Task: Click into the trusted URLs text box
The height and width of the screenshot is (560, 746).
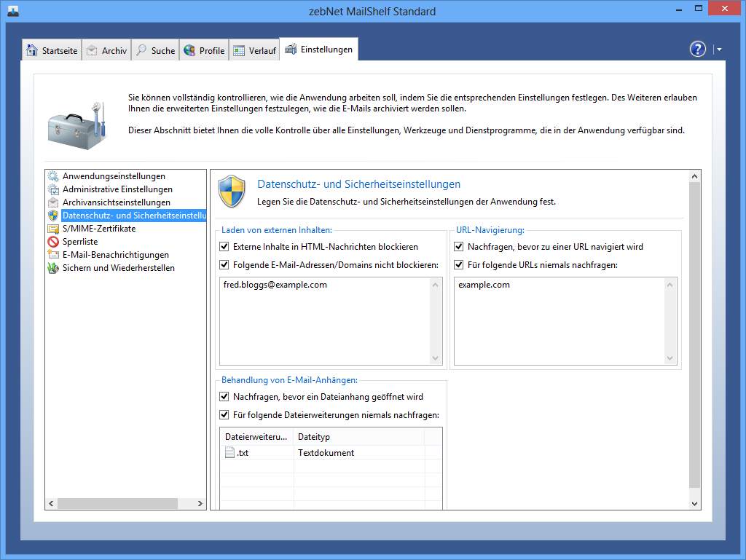Action: (560, 321)
